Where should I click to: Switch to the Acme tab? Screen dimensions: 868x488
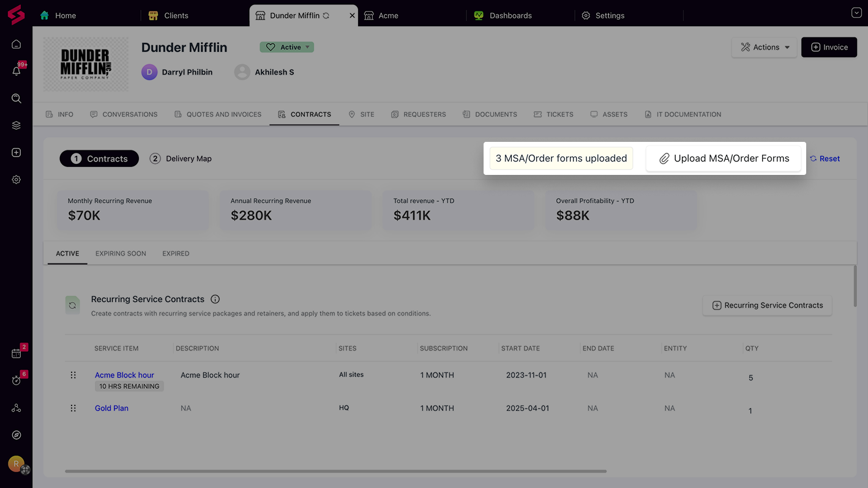[381, 15]
